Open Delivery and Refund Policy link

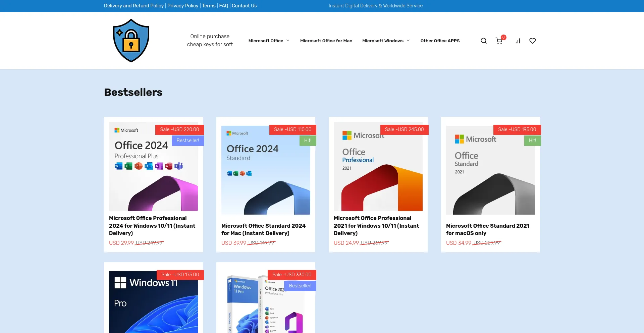133,6
